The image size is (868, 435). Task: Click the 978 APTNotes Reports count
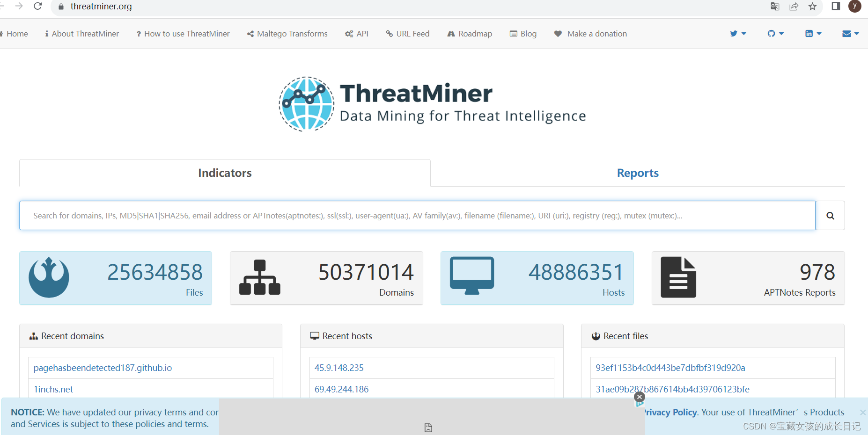click(817, 272)
